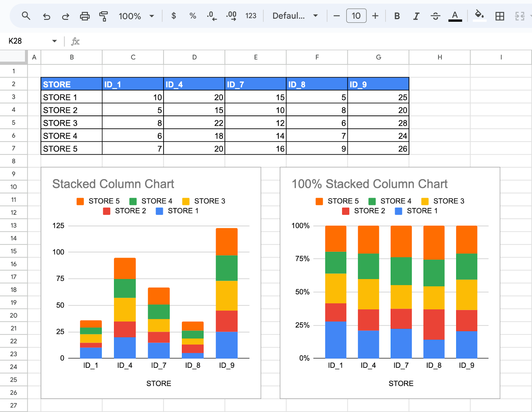Redo the last action

point(66,16)
